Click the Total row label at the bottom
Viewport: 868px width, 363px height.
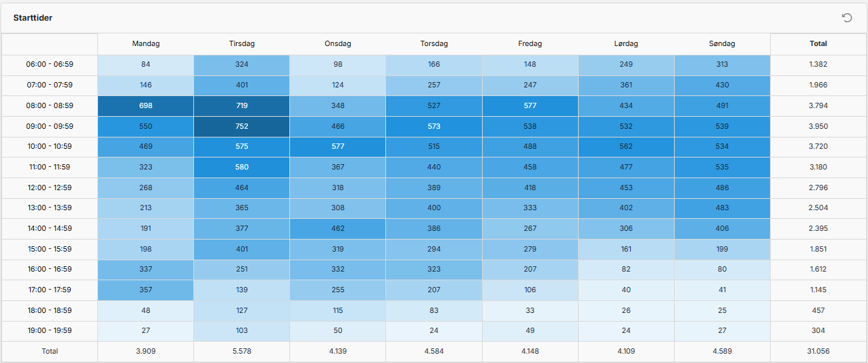coord(49,351)
